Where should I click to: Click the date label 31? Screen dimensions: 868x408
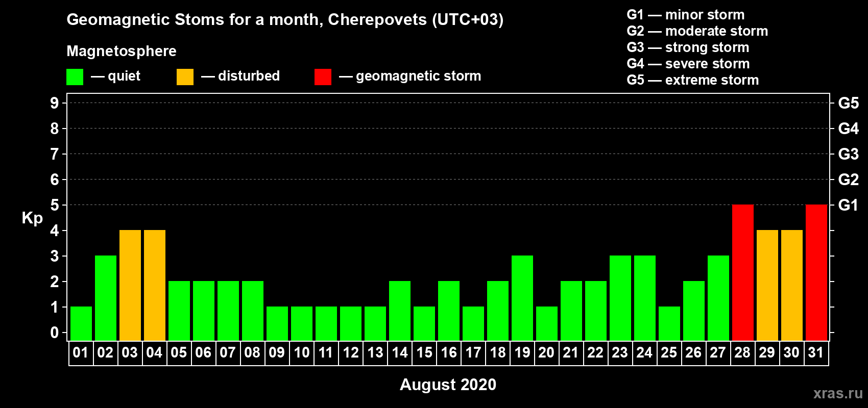point(816,353)
